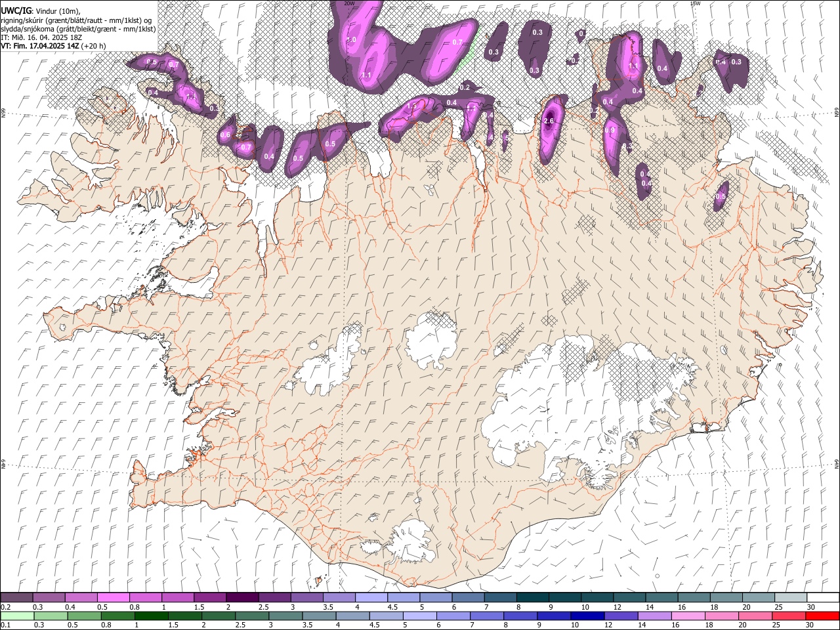Pick the navy blue rain swatch above 10
The height and width of the screenshot is (630, 840).
tap(587, 616)
